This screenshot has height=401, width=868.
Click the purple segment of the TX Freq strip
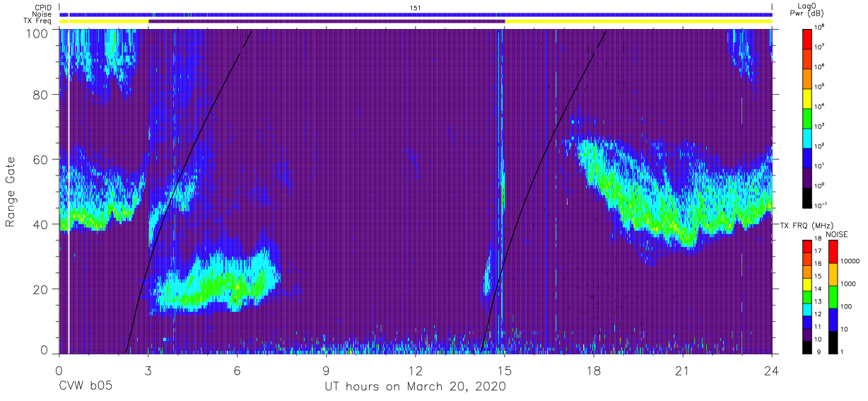tap(327, 21)
